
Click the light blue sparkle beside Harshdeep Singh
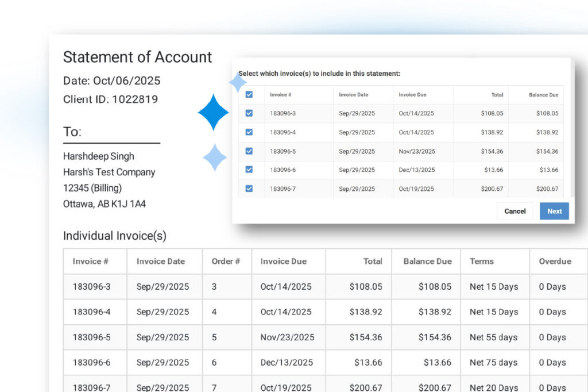(x=215, y=157)
